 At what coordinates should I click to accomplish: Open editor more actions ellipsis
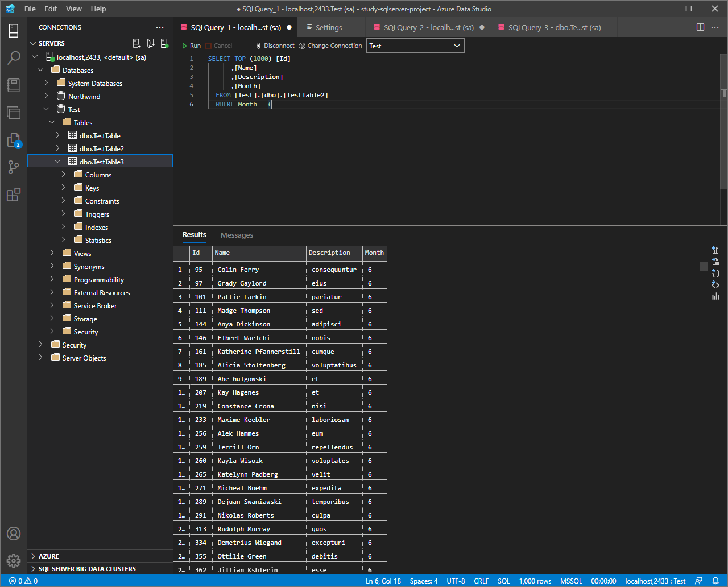pos(715,27)
